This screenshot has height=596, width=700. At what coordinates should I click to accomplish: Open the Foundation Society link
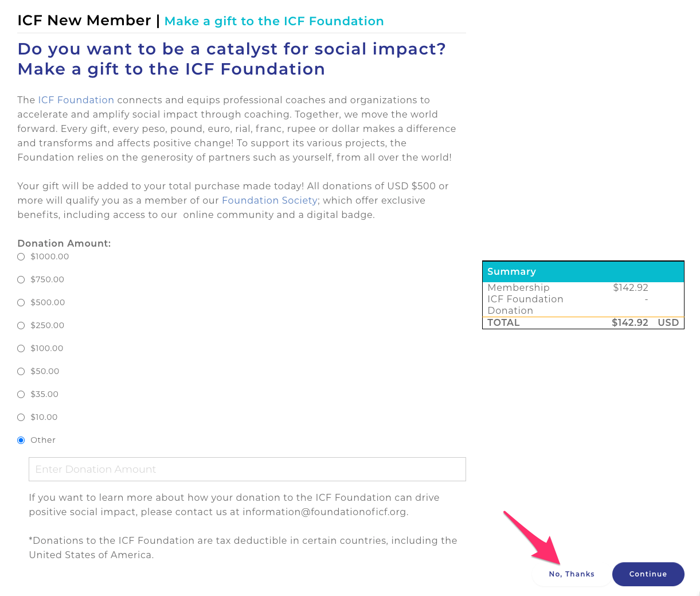pyautogui.click(x=269, y=200)
